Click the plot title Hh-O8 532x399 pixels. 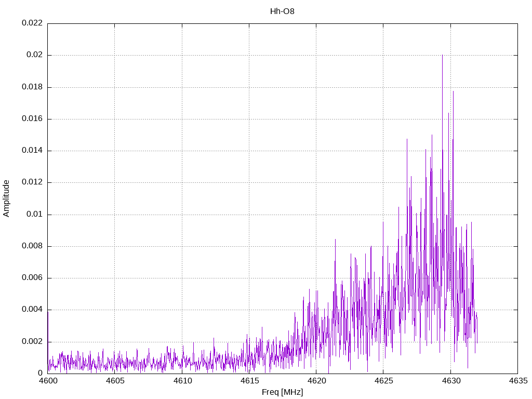pyautogui.click(x=282, y=11)
